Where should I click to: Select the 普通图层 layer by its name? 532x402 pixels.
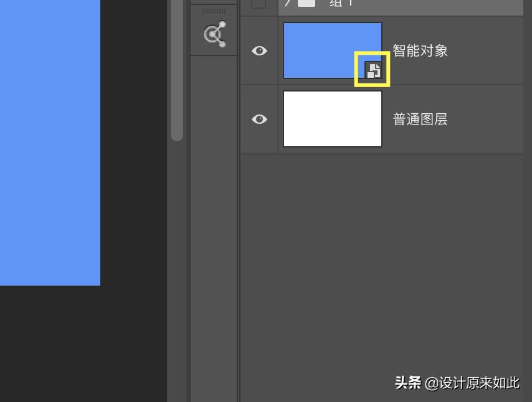coord(420,119)
